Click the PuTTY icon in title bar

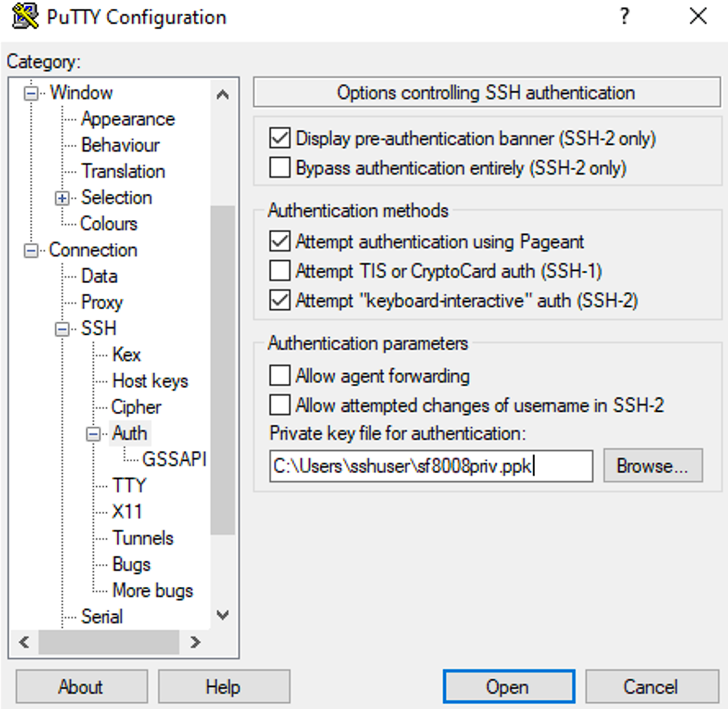[25, 16]
